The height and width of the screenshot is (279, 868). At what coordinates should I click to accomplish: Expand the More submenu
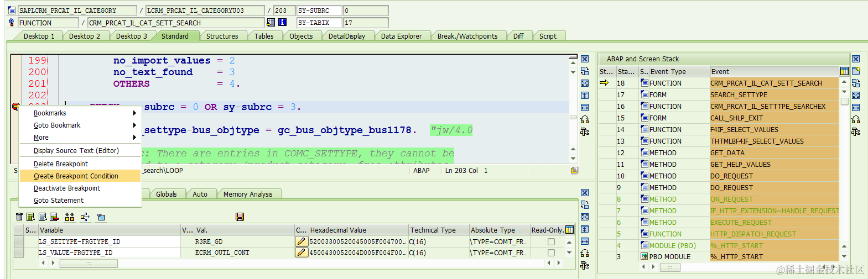pyautogui.click(x=81, y=138)
